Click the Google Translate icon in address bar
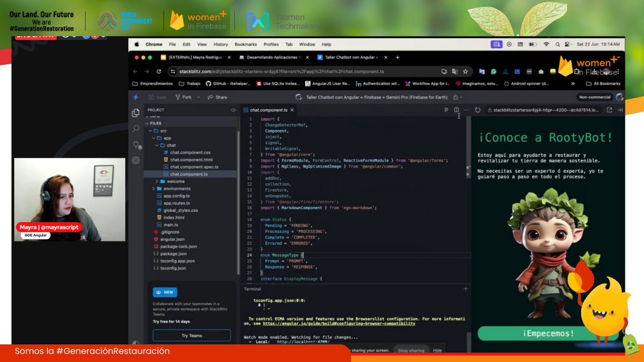 [455, 71]
